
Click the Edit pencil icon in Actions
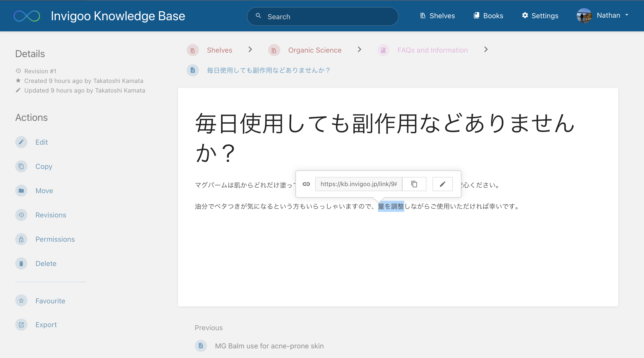click(21, 142)
